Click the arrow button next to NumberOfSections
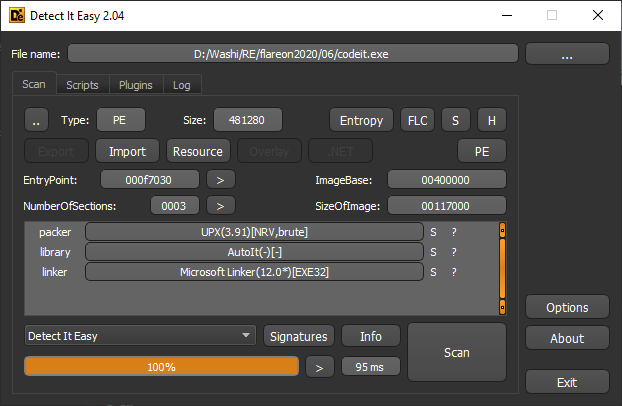Image resolution: width=622 pixels, height=406 pixels. pos(221,206)
